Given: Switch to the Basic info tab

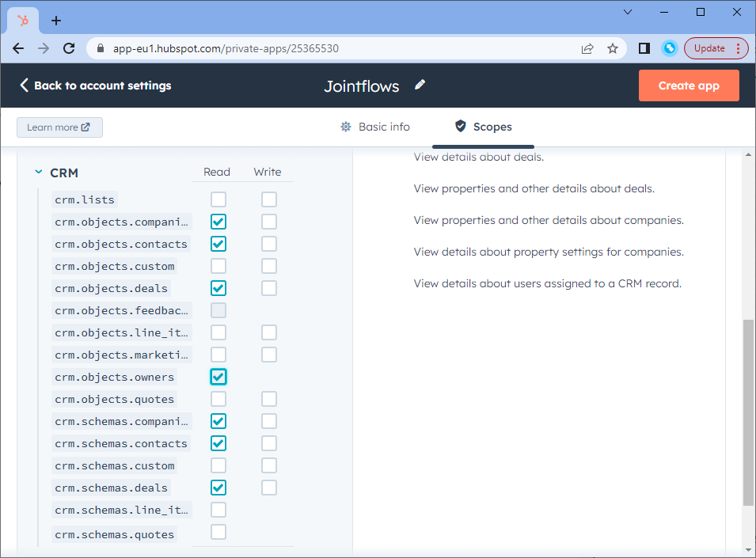Looking at the screenshot, I should (375, 127).
